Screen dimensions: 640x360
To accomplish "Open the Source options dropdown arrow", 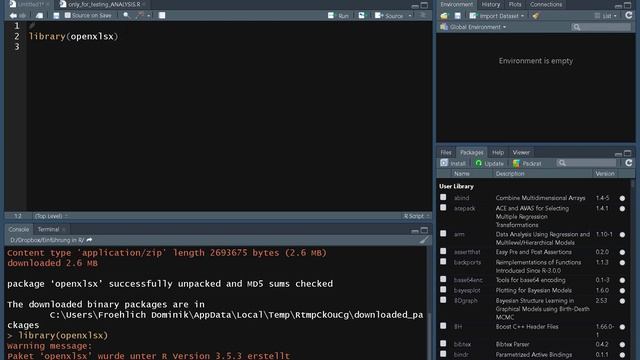I will [410, 16].
